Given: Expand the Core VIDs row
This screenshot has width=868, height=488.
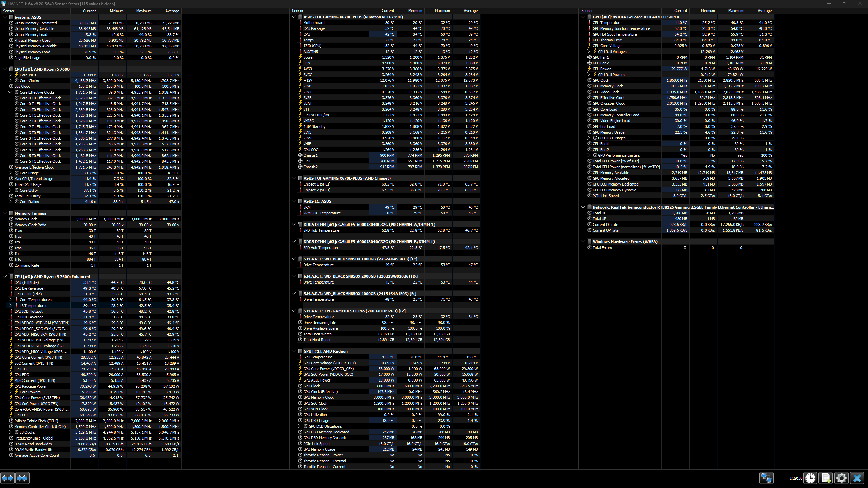Looking at the screenshot, I should [10, 75].
